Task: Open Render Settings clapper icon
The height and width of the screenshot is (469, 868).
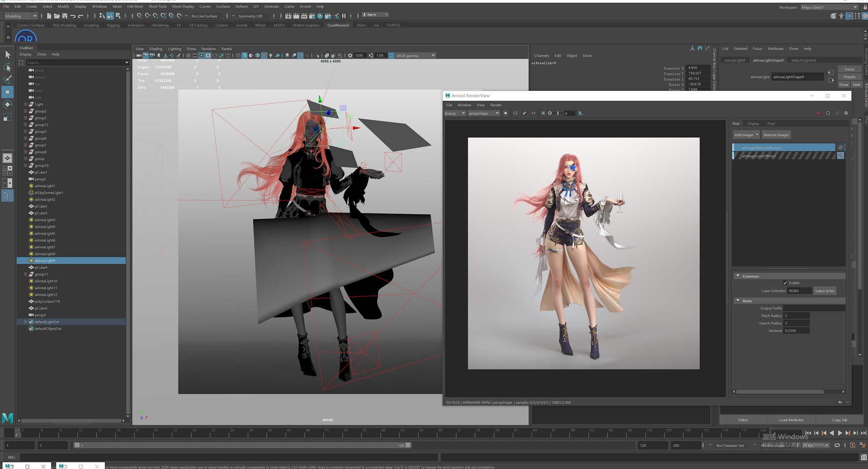Action: pos(311,16)
